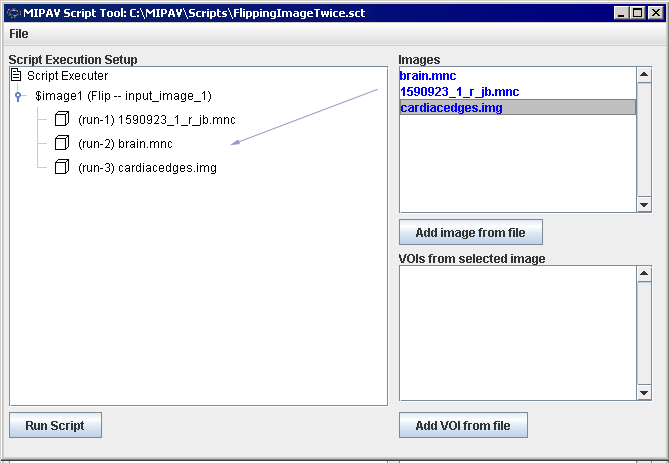Screen dimensions: 669x463
Task: Click the Script Executer document icon
Action: click(x=16, y=76)
